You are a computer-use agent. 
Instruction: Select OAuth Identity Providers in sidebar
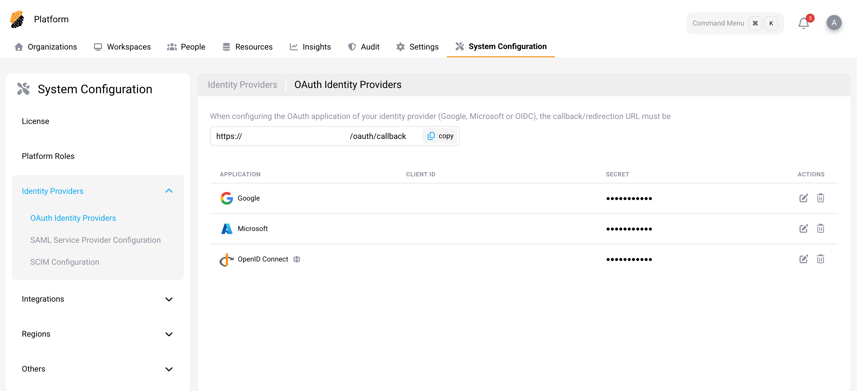73,218
